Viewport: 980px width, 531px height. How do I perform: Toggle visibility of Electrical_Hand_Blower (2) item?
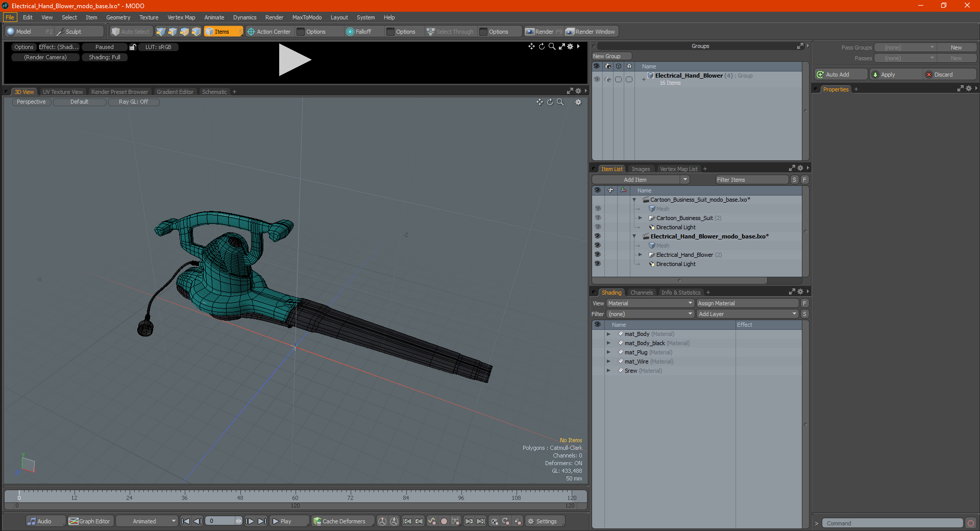coord(598,255)
